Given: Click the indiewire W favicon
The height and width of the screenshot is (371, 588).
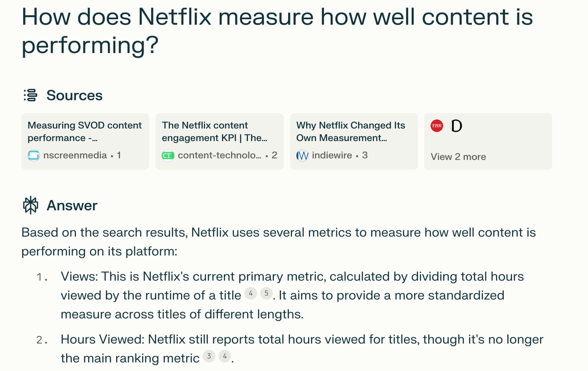Looking at the screenshot, I should click(302, 155).
